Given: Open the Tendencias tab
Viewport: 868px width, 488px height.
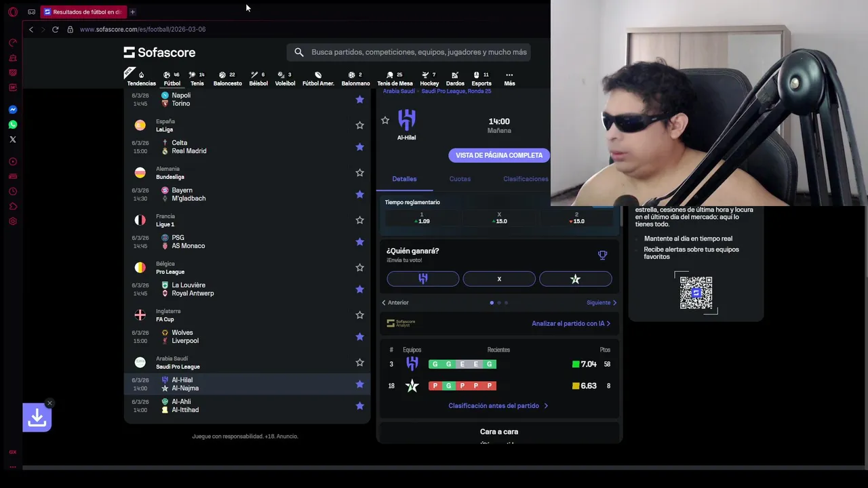Looking at the screenshot, I should [141, 79].
